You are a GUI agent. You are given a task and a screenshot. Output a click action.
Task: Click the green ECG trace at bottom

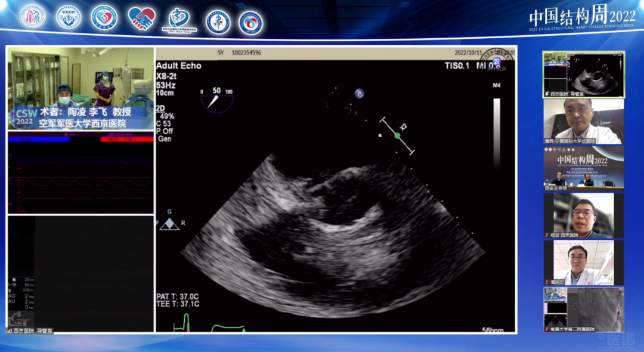[228, 328]
